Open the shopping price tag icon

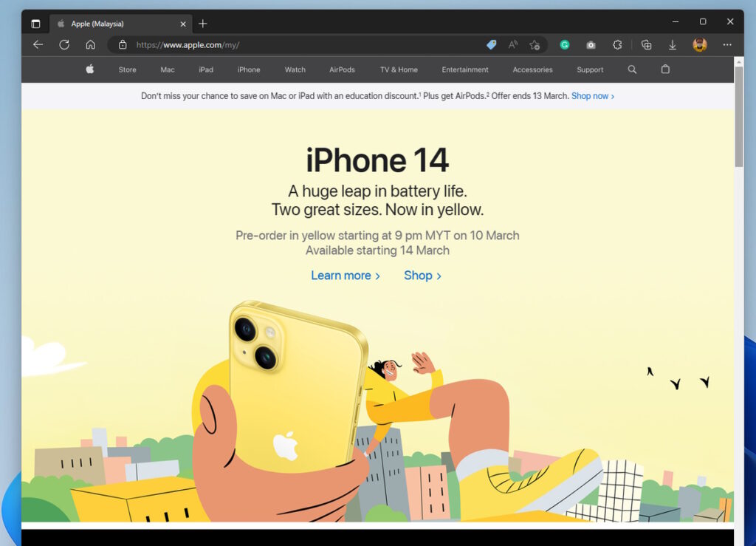coord(491,45)
